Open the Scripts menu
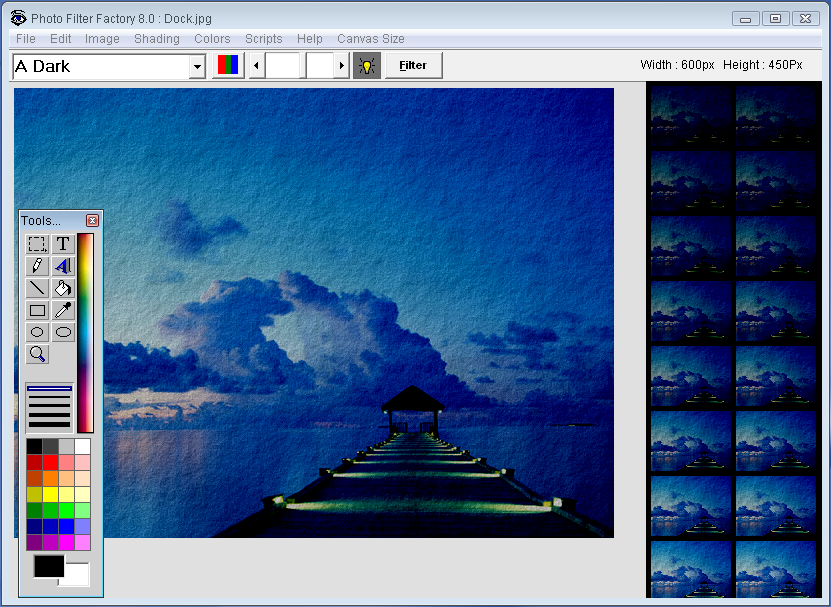This screenshot has height=607, width=831. pos(263,39)
